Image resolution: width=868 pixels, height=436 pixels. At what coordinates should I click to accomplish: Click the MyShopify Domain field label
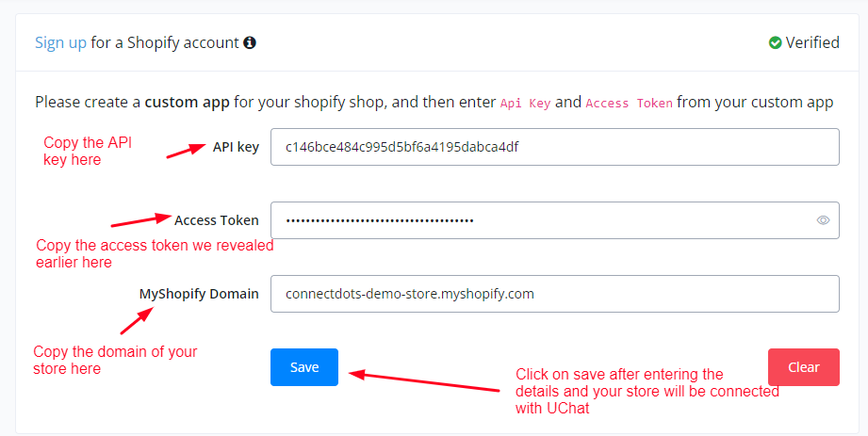199,294
